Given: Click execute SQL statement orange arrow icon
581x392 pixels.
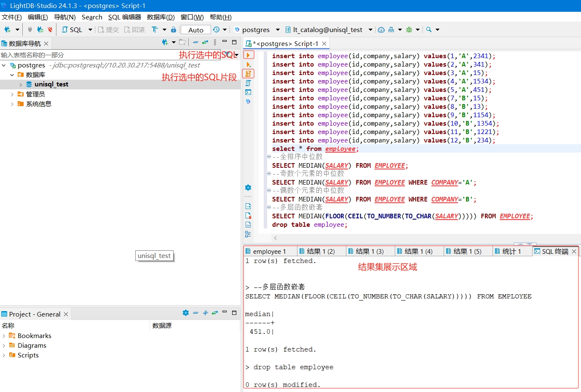Looking at the screenshot, I should click(249, 55).
